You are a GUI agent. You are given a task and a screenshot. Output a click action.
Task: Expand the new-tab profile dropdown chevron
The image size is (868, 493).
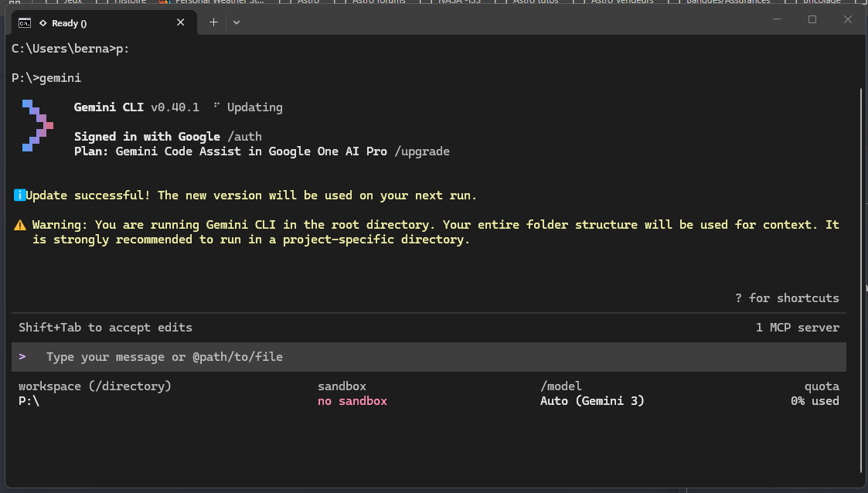coord(237,22)
